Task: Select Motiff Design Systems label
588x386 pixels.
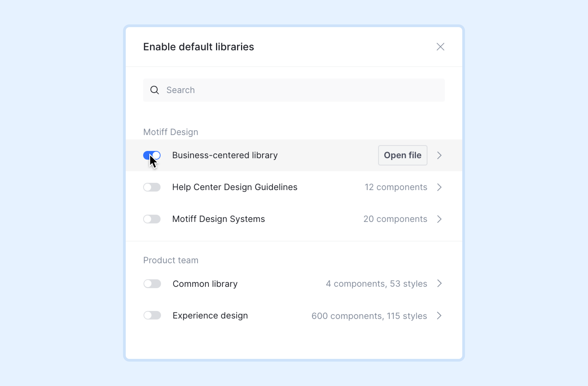Action: 218,219
